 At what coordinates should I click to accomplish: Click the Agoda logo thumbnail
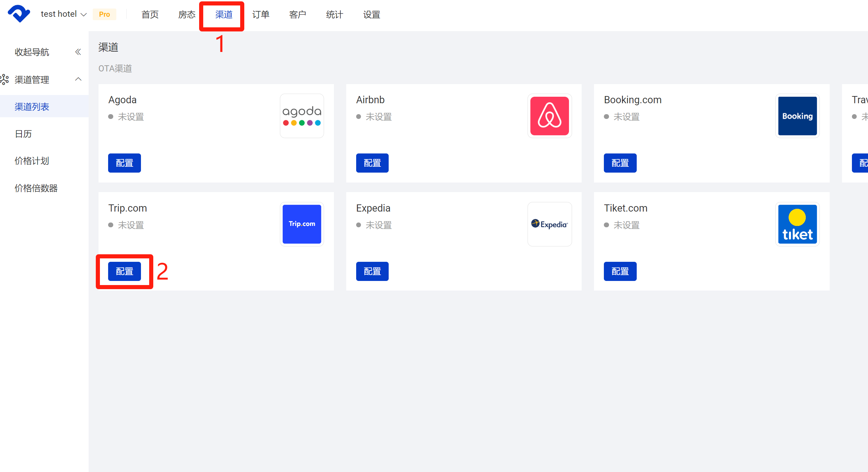coord(302,116)
